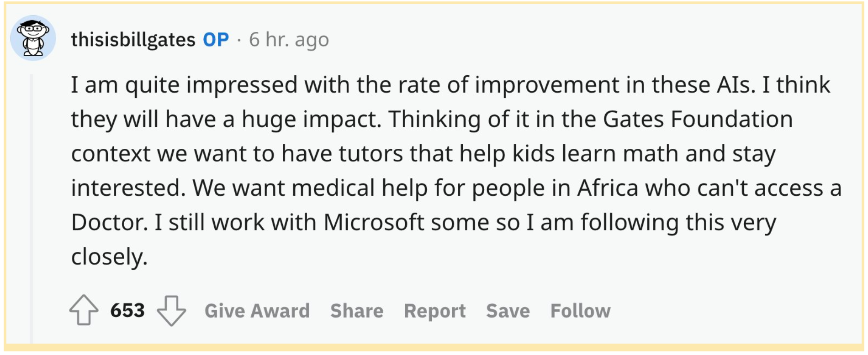Click the final word "closely." in the comment
The image size is (868, 355).
(x=109, y=257)
